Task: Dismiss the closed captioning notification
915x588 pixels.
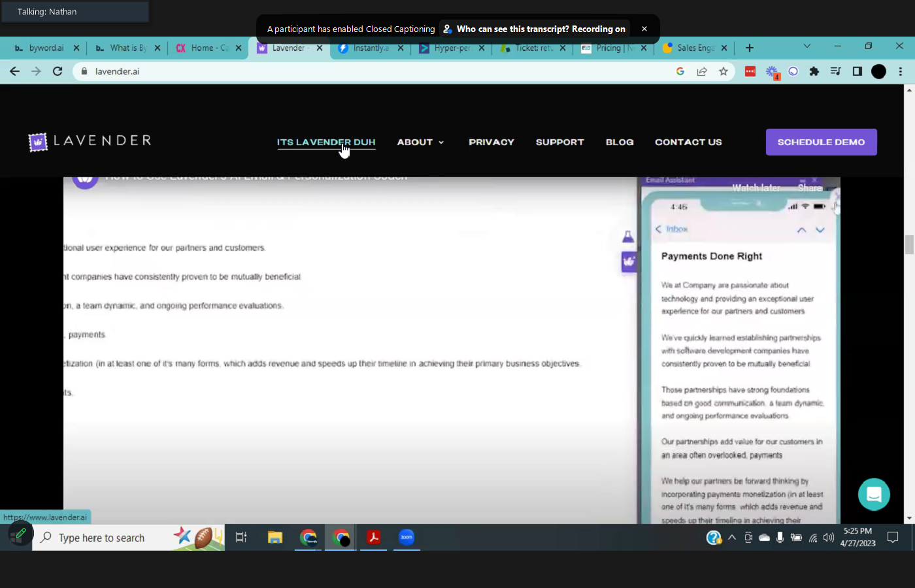Action: point(644,29)
